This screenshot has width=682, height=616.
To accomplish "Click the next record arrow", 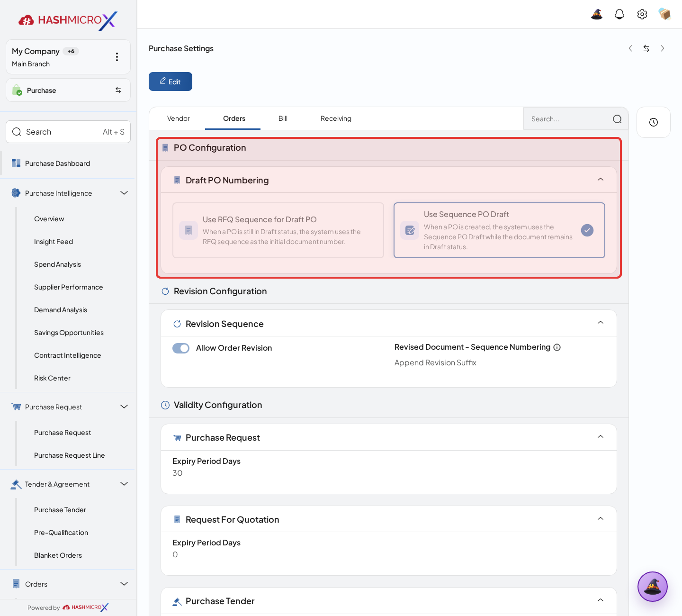I will 663,48.
